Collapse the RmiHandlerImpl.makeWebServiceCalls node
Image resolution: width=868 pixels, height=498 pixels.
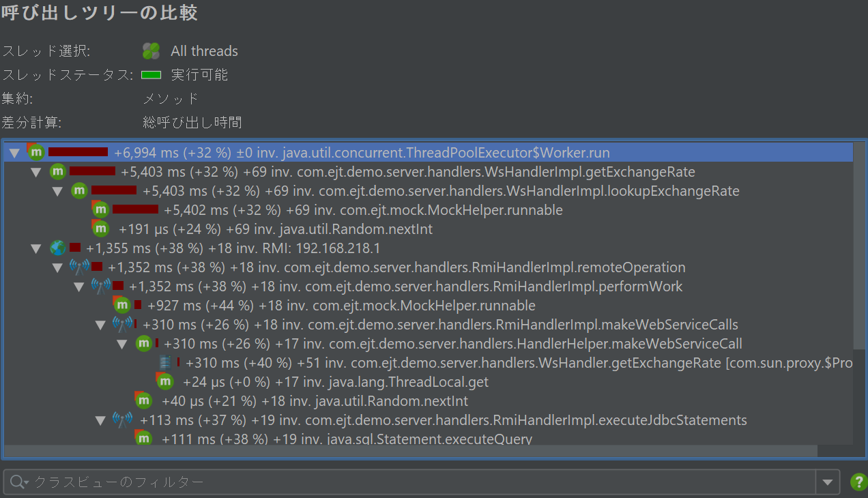click(x=100, y=325)
